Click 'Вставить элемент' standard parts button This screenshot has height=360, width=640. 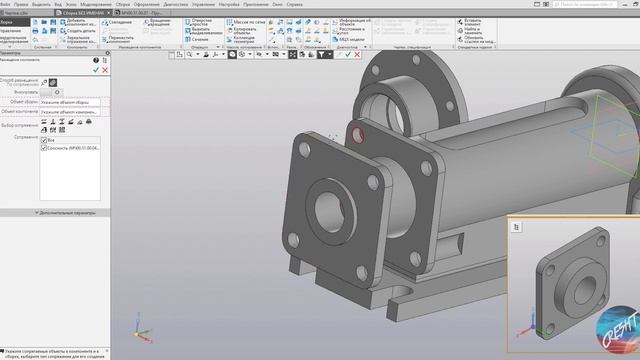point(469,22)
